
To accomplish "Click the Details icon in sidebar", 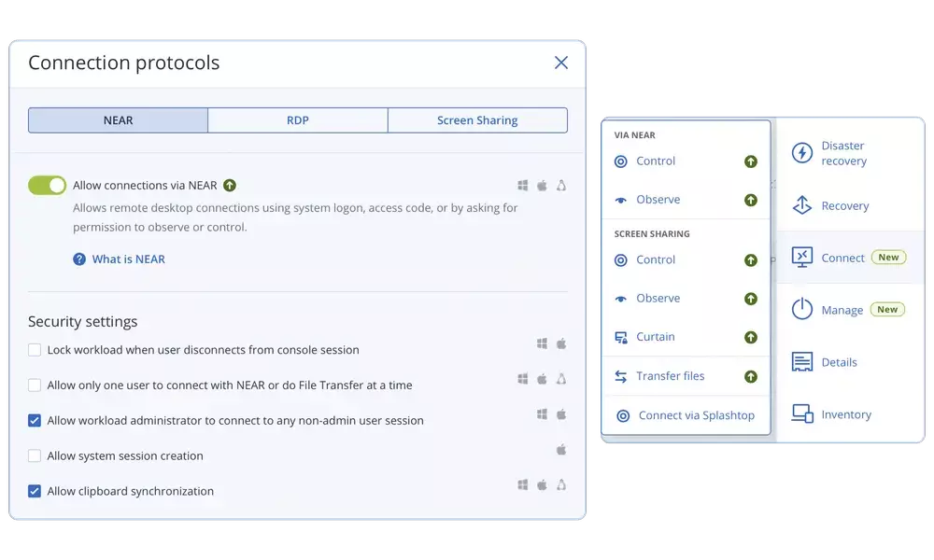I will pyautogui.click(x=801, y=362).
